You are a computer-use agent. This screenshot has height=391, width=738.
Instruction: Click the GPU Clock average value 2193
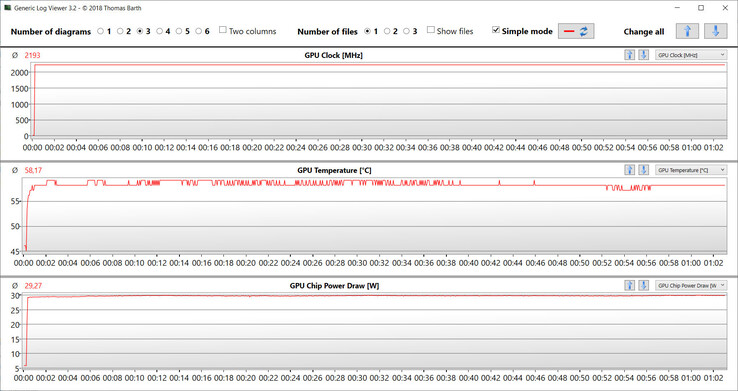[32, 55]
